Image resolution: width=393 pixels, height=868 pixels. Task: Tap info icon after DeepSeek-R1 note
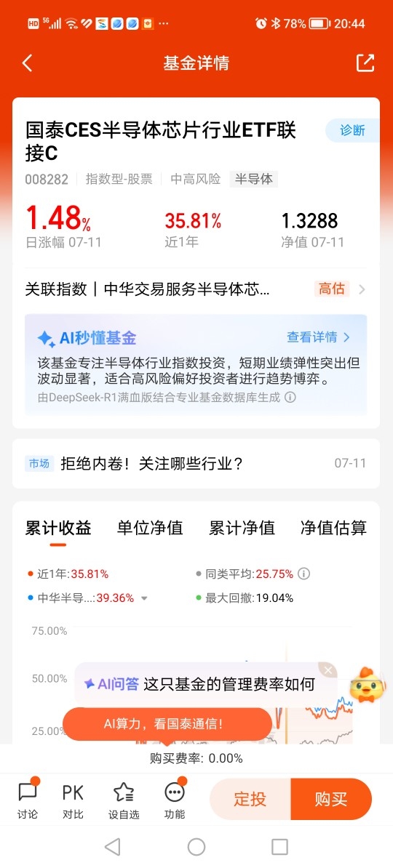click(x=290, y=398)
